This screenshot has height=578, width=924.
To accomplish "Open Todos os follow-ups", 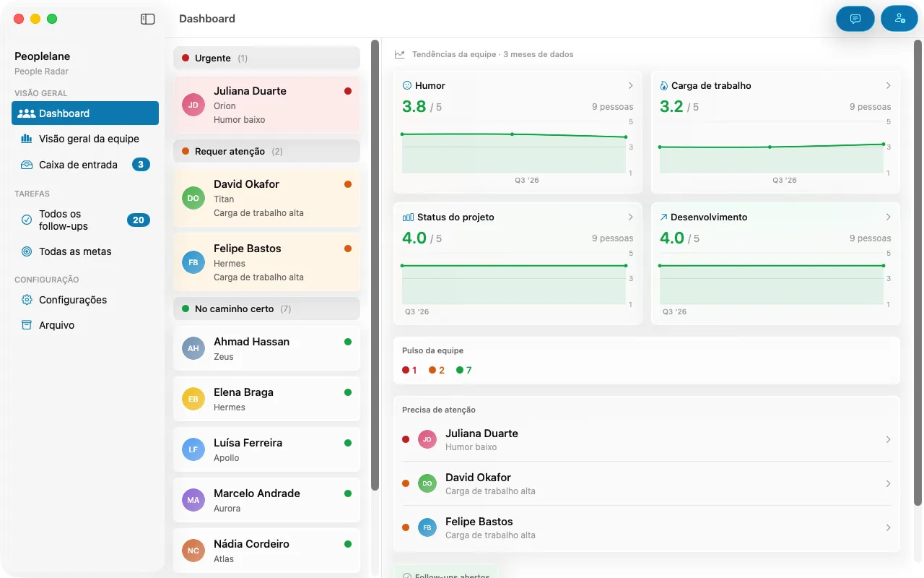I will coord(85,220).
